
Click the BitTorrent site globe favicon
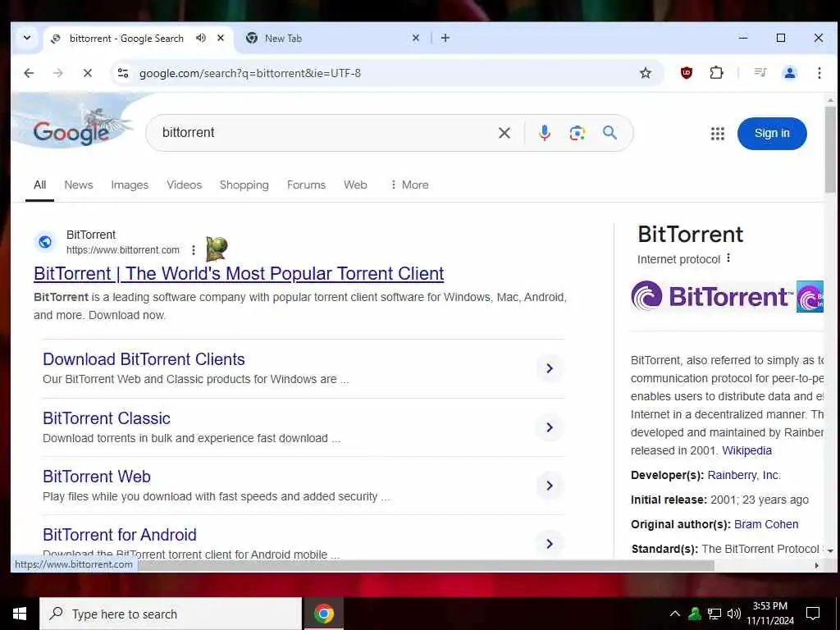46,242
